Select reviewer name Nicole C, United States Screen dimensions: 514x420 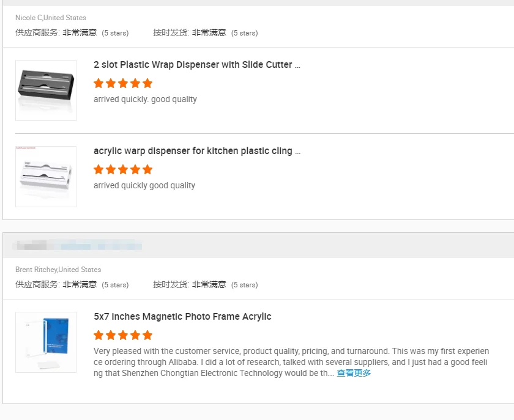coord(51,18)
